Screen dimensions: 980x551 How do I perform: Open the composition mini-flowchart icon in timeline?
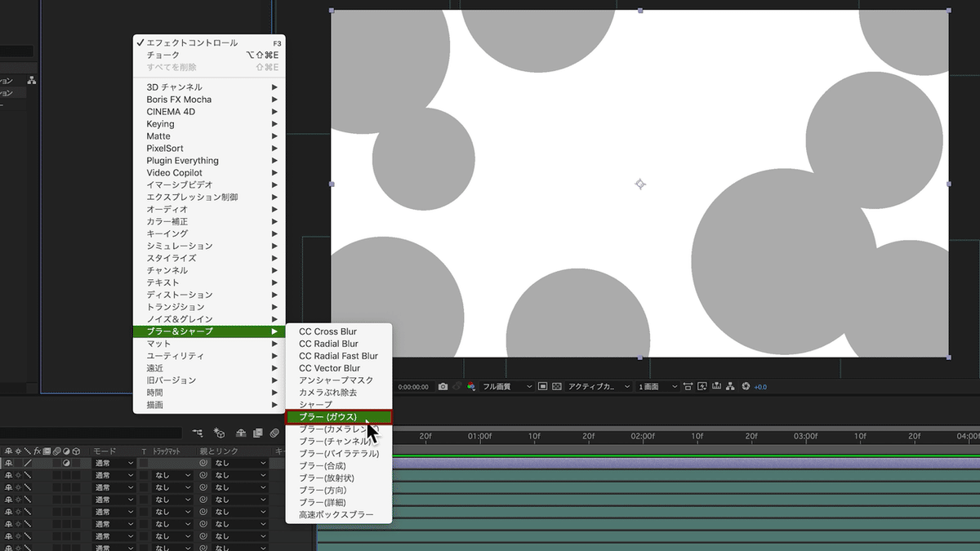(x=198, y=433)
